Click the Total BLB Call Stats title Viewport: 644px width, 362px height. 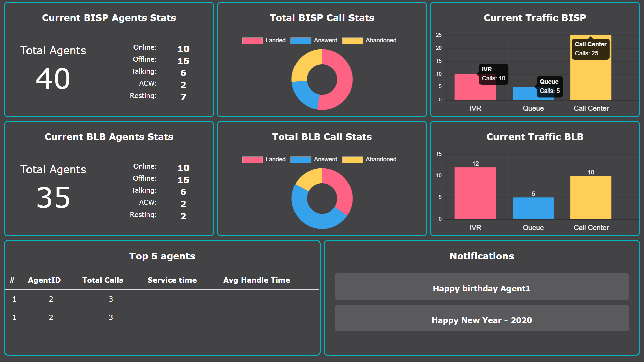322,137
